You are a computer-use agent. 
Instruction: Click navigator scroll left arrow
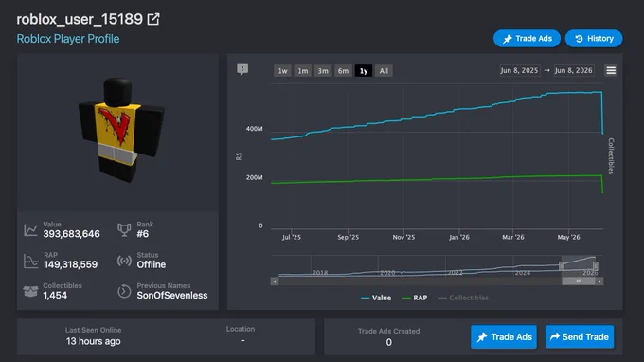pyautogui.click(x=275, y=281)
